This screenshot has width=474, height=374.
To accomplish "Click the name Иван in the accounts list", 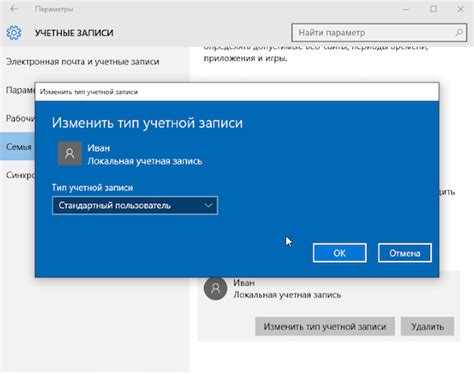I will pyautogui.click(x=244, y=283).
